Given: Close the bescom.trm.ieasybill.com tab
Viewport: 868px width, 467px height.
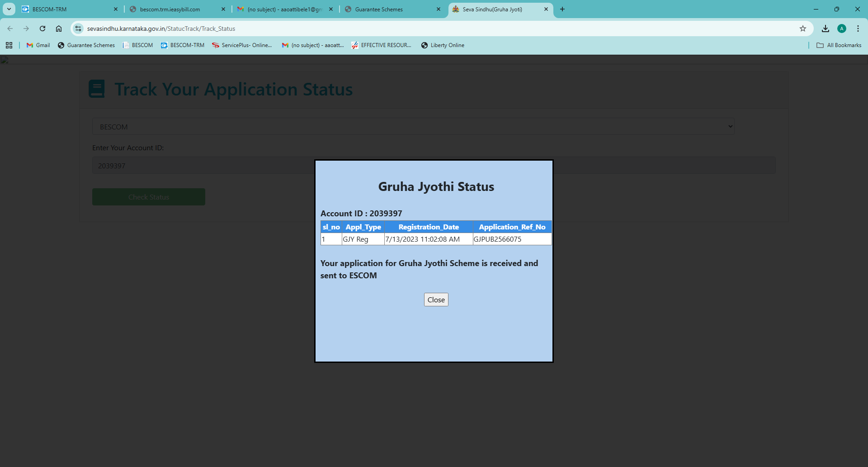Looking at the screenshot, I should pyautogui.click(x=223, y=9).
